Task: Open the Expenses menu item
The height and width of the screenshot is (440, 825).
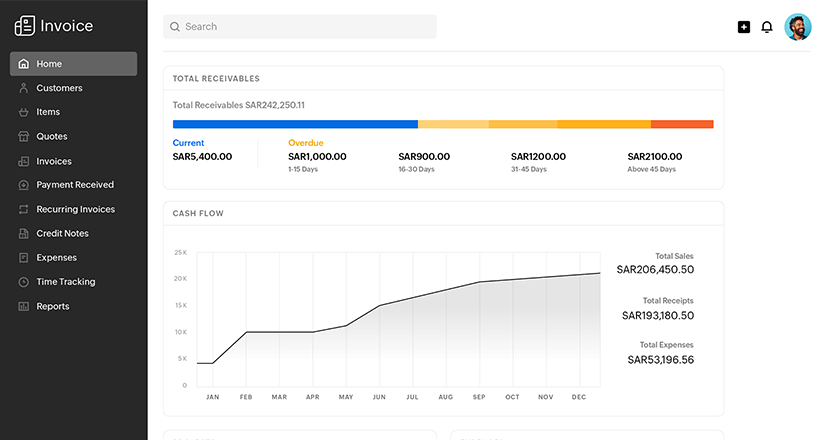Action: coord(56,257)
